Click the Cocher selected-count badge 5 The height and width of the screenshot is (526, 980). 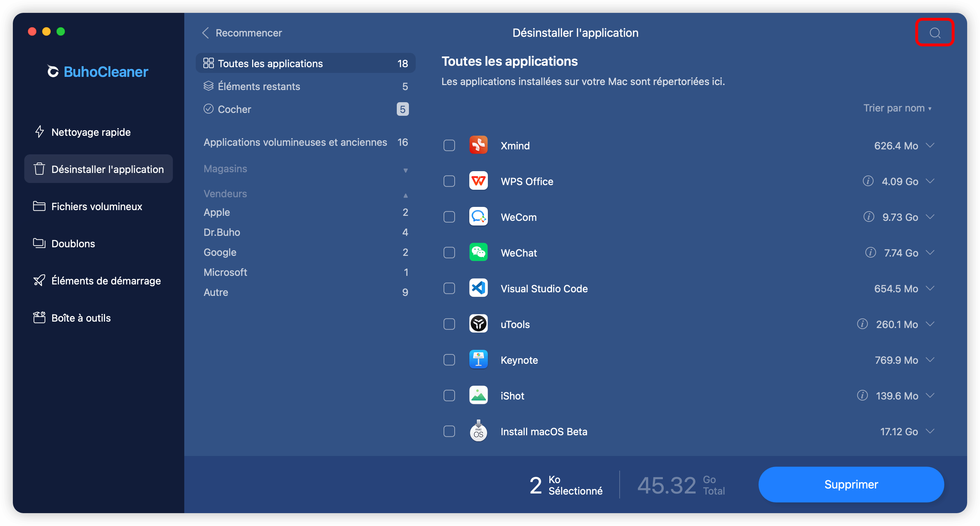pos(402,109)
